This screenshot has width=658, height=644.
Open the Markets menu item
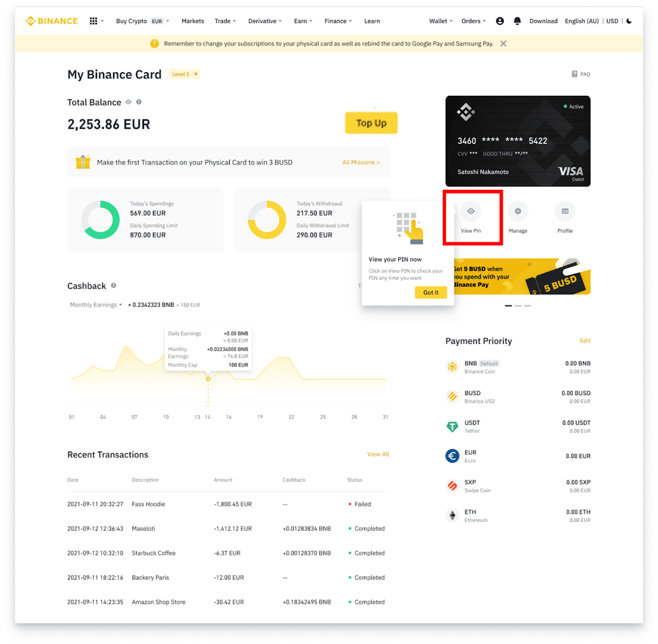coord(193,21)
